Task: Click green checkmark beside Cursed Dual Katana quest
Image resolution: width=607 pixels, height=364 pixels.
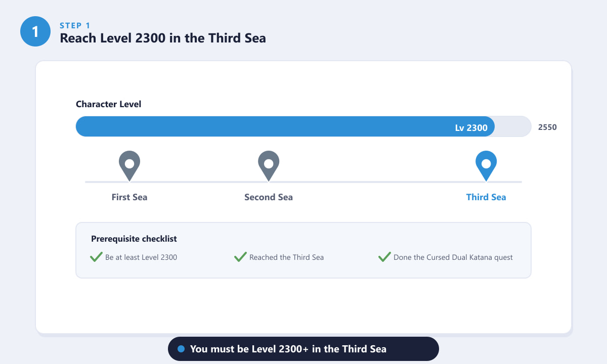Action: (x=384, y=257)
